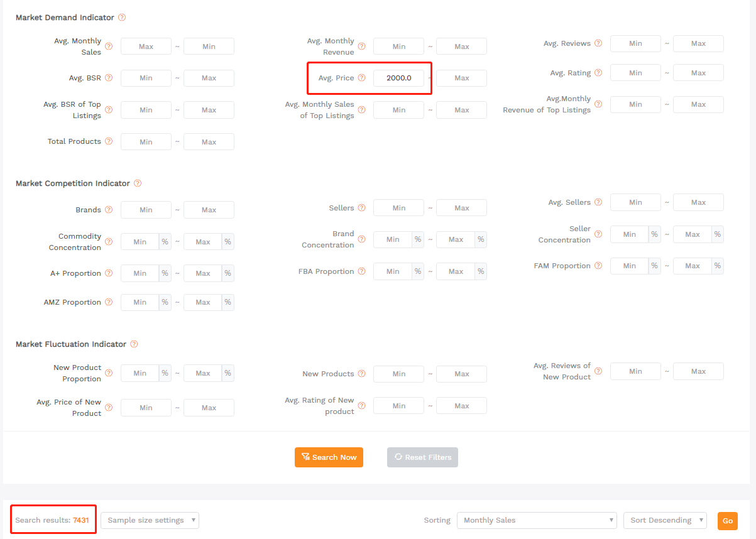Viewport: 756px width, 539px height.
Task: Click the Reset Filters button
Action: coord(422,457)
